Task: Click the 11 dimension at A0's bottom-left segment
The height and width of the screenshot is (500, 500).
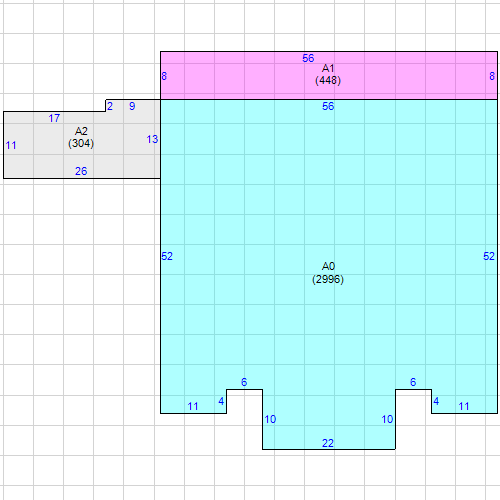Action: (x=193, y=406)
